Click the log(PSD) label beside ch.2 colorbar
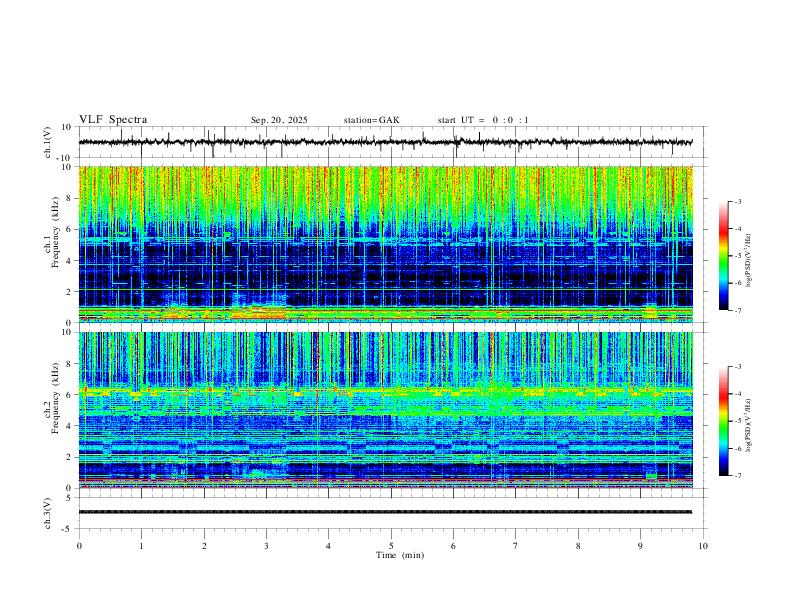 tap(749, 426)
